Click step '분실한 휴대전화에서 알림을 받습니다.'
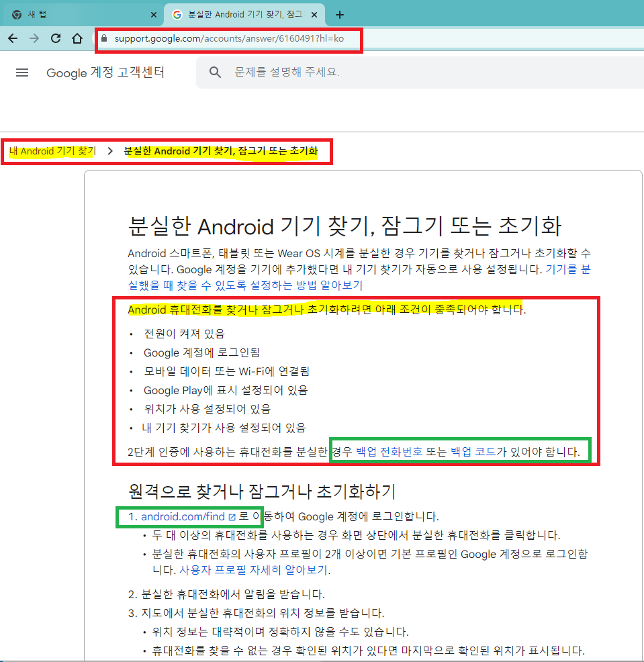Viewport: 644px width, 662px height. point(232,594)
